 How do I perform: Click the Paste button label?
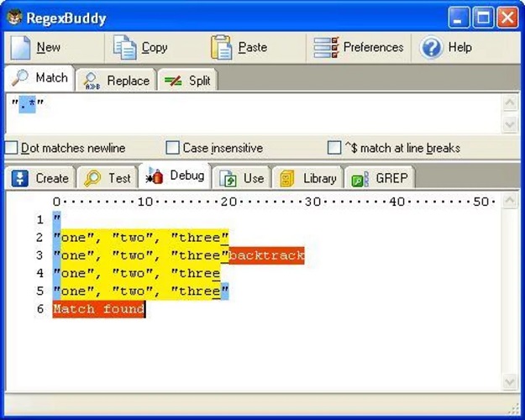click(x=253, y=47)
